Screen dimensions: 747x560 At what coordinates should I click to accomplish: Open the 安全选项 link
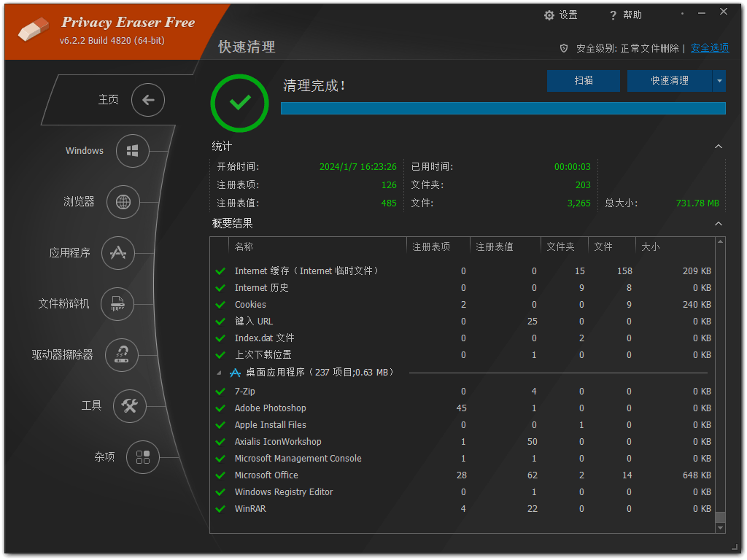tap(709, 47)
